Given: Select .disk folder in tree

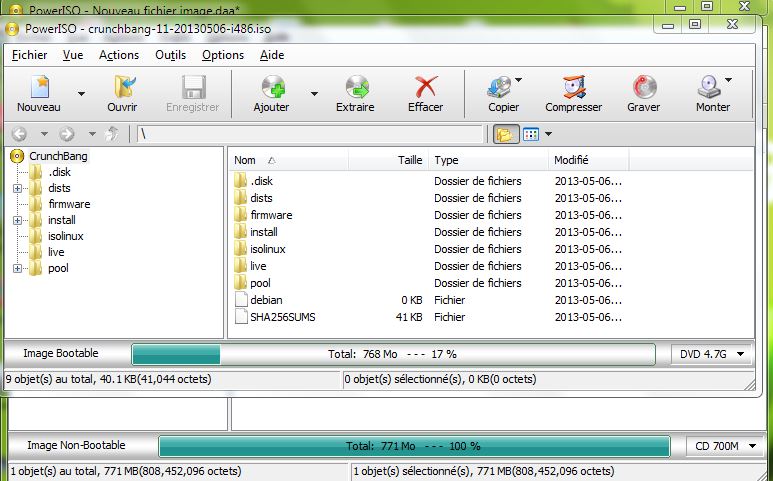Looking at the screenshot, I should pos(60,172).
